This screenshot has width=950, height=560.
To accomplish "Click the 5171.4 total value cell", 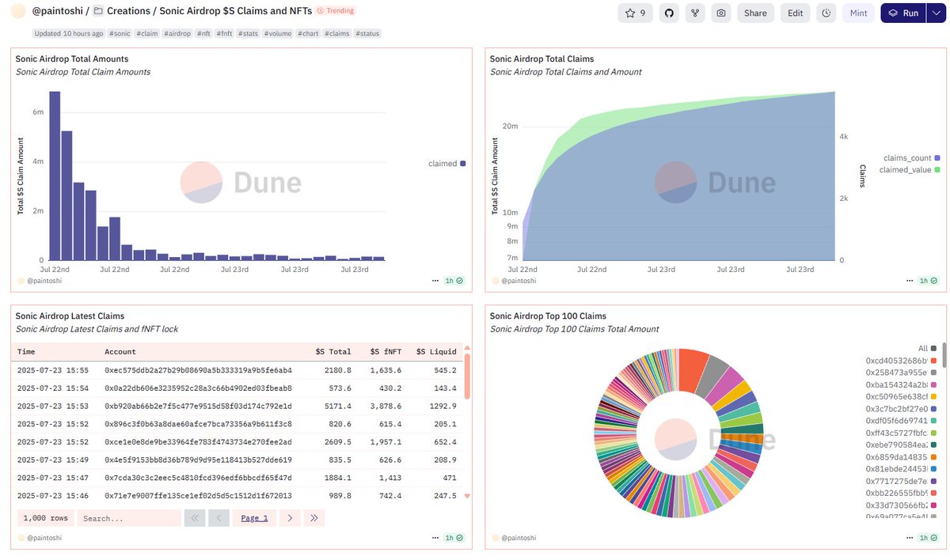I will pyautogui.click(x=338, y=406).
